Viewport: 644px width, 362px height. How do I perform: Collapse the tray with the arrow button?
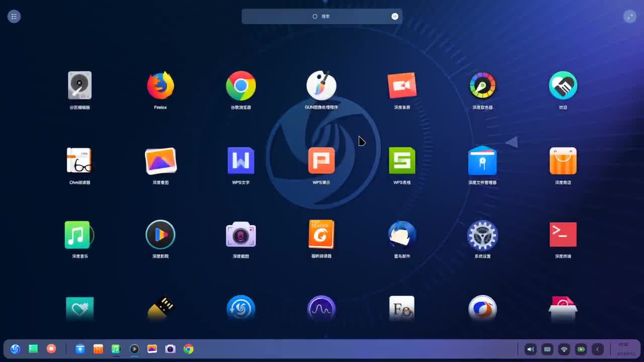point(598,349)
